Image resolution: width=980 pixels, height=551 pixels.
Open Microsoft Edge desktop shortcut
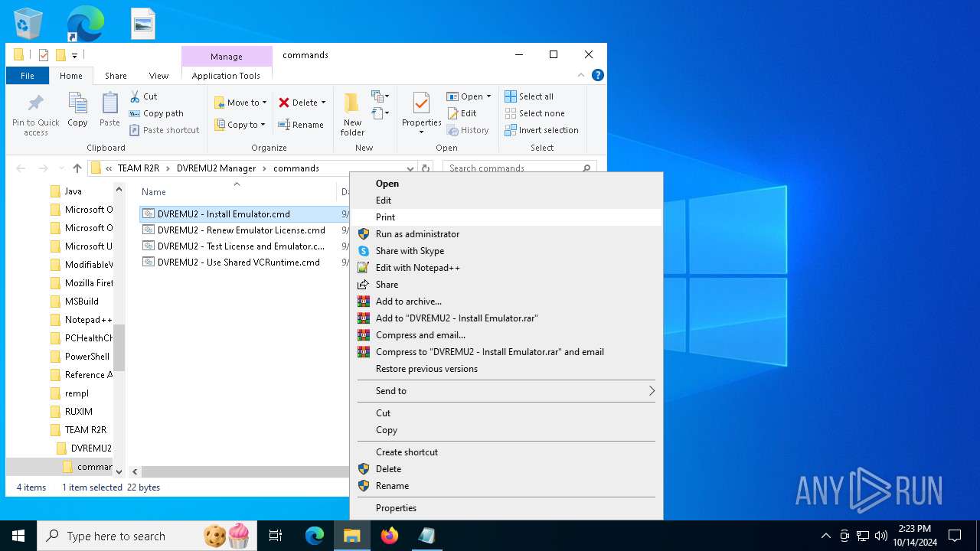[x=85, y=24]
